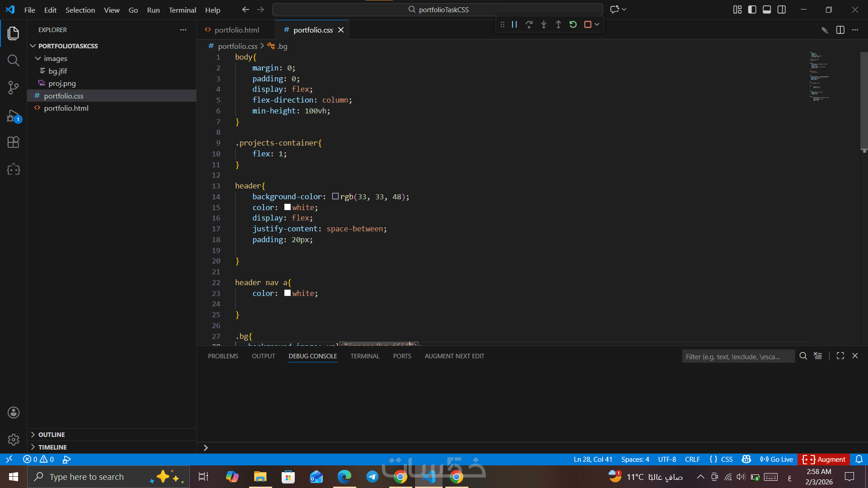This screenshot has width=868, height=488.
Task: Open the Manage gear icon
Action: [x=14, y=439]
